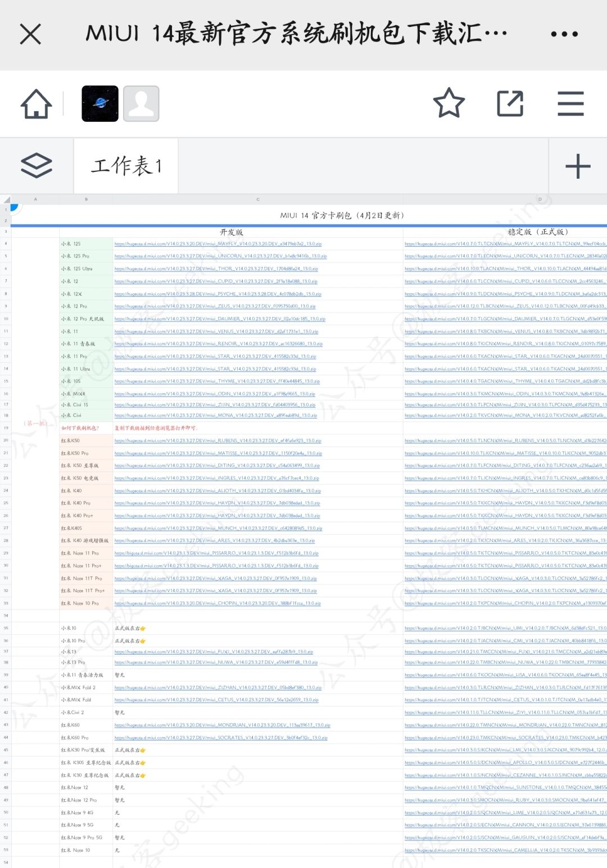Select the planet avatar tab thumbnail
This screenshot has width=607, height=868.
pyautogui.click(x=99, y=104)
